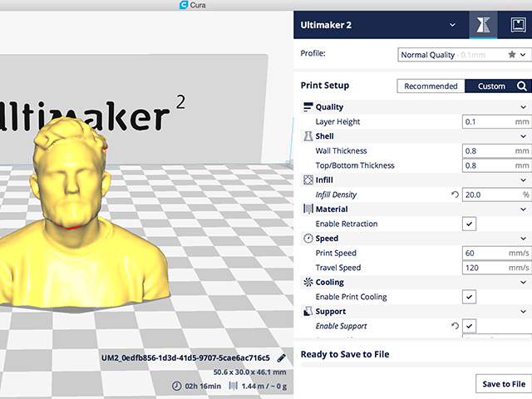Click the save progress bar
Image resolution: width=532 pixels, height=399 pixels.
pyautogui.click(x=416, y=365)
